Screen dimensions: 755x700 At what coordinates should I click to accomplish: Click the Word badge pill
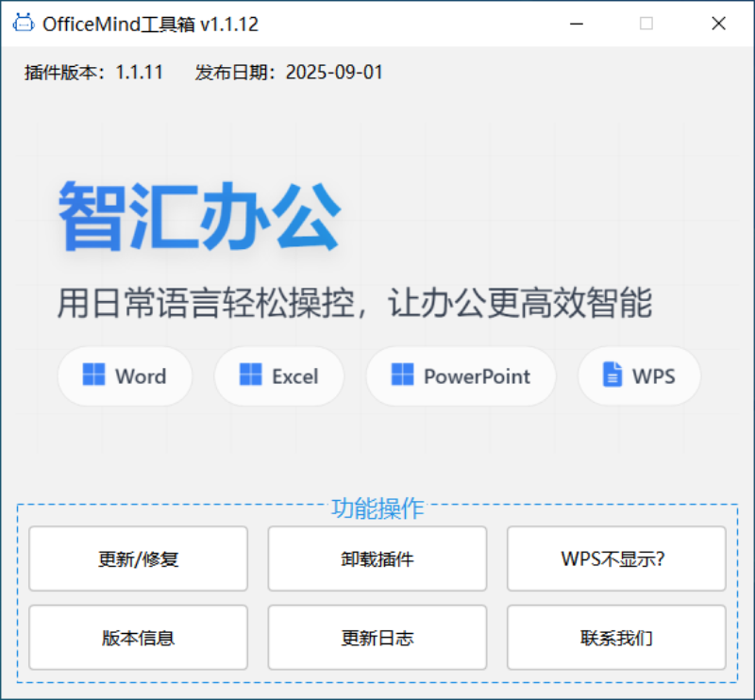click(x=125, y=375)
